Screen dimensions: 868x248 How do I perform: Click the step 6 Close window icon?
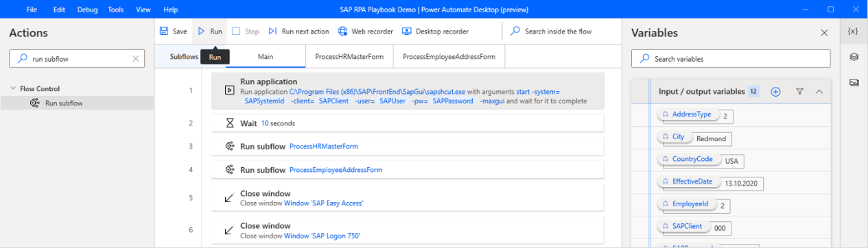[x=229, y=231]
